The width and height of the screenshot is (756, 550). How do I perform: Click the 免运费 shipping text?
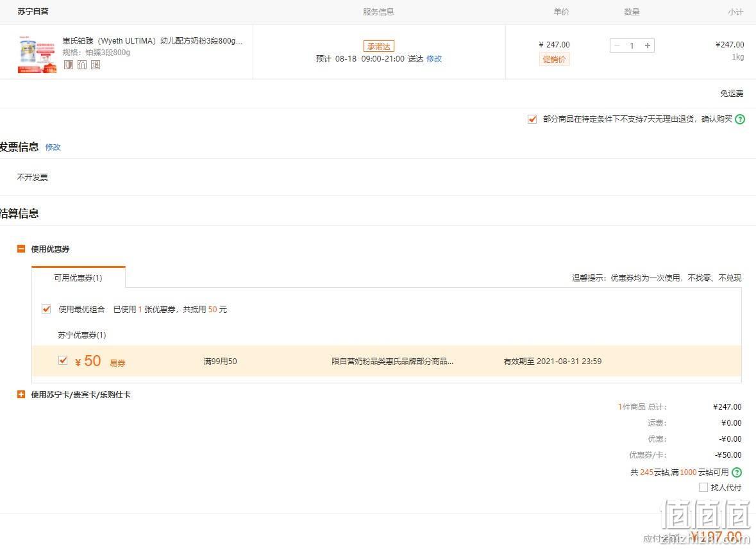[732, 94]
